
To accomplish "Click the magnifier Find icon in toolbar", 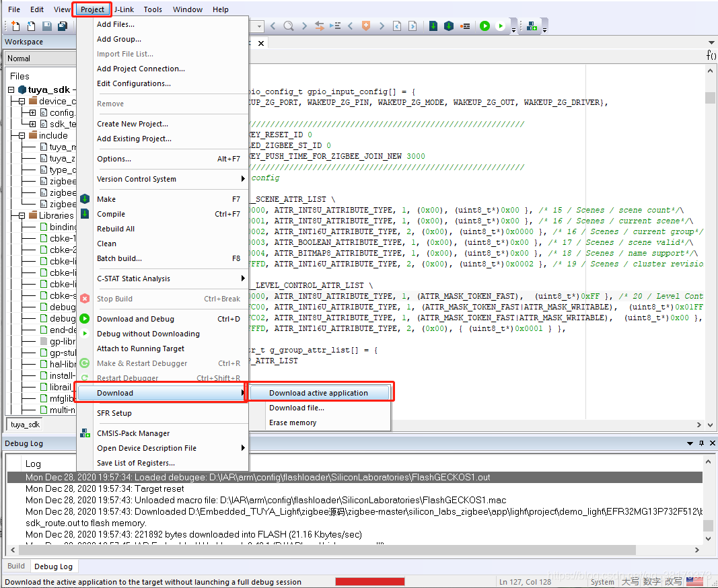I will coord(289,26).
